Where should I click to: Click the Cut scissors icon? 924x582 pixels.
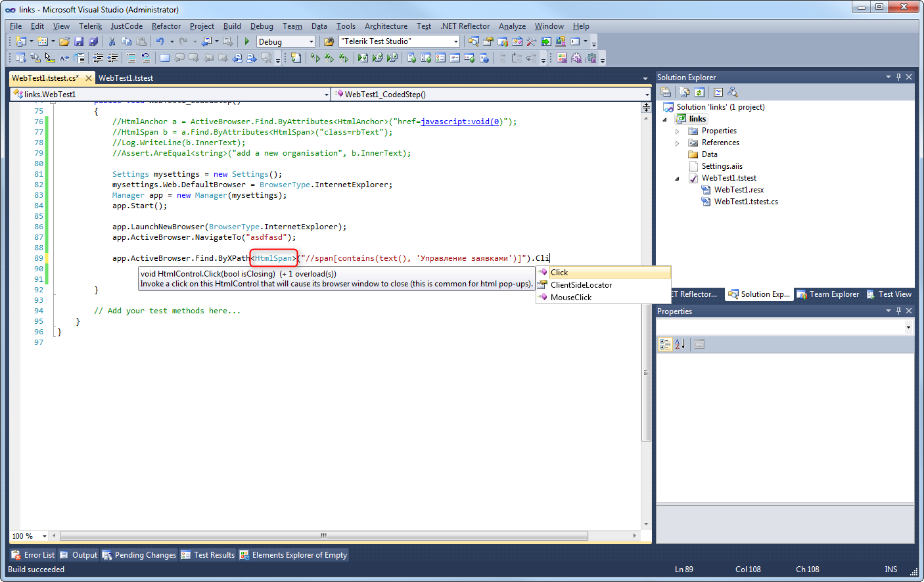coord(112,41)
